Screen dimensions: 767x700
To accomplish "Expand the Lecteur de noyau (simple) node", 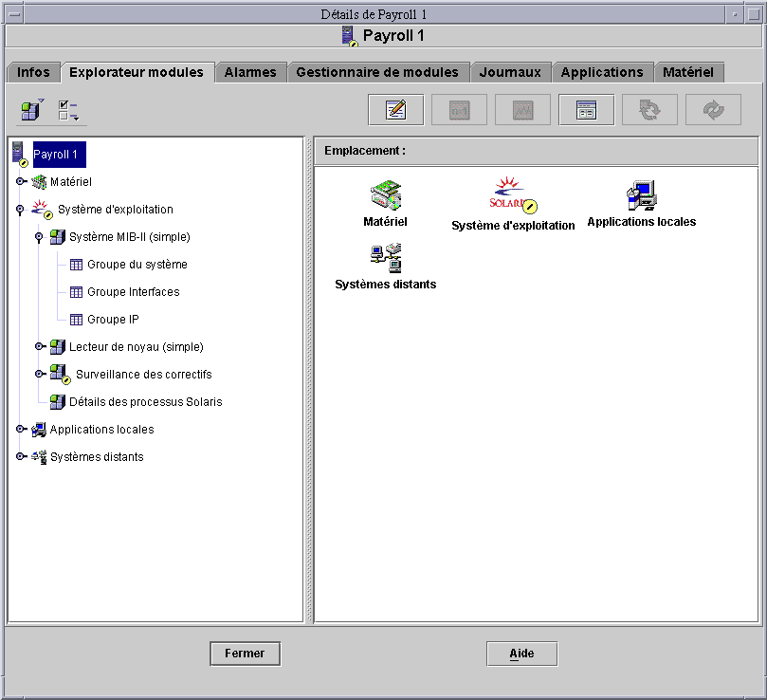I will 40,346.
